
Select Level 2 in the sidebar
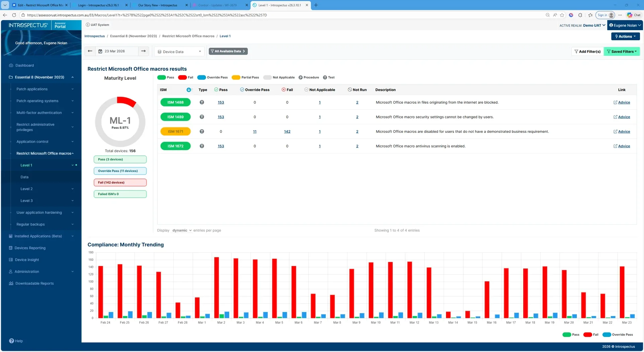(26, 189)
